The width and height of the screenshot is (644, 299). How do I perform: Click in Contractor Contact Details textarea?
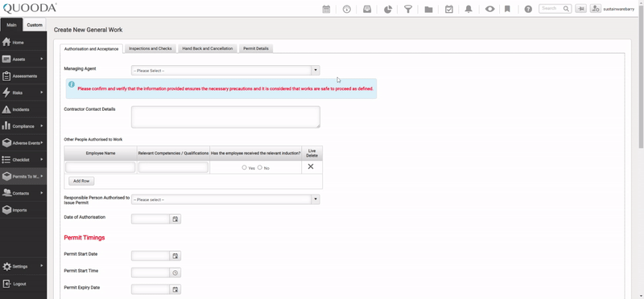pos(225,117)
